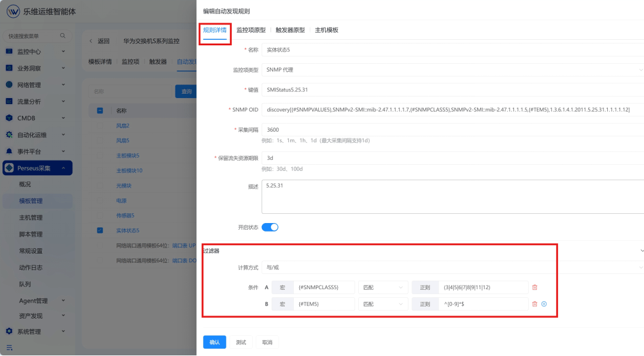Collapse the sidebar using the bottom menu icon
Image resolution: width=644 pixels, height=356 pixels.
pyautogui.click(x=9, y=348)
